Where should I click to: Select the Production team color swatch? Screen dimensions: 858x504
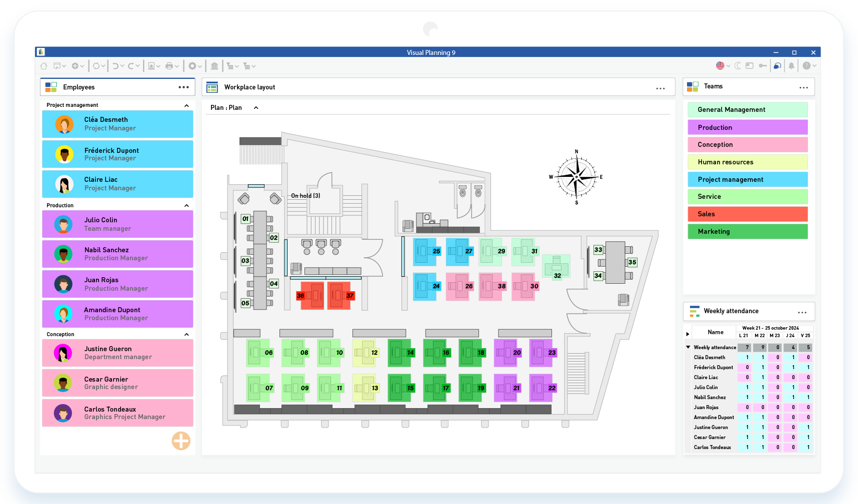(x=747, y=127)
